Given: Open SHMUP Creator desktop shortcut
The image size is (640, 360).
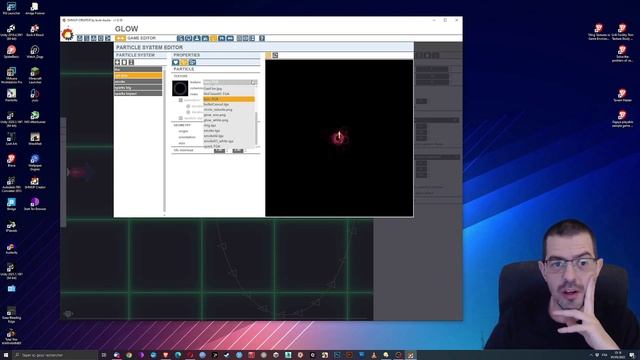Looking at the screenshot, I should coord(35,183).
